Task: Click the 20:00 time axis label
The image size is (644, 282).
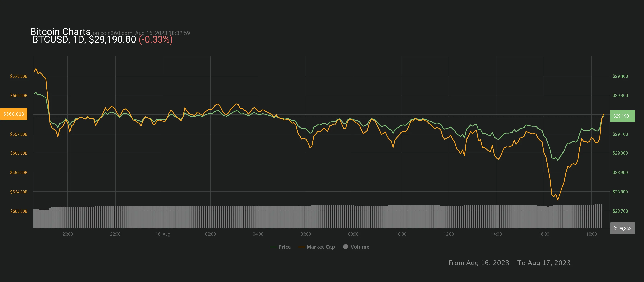Action: [67, 234]
